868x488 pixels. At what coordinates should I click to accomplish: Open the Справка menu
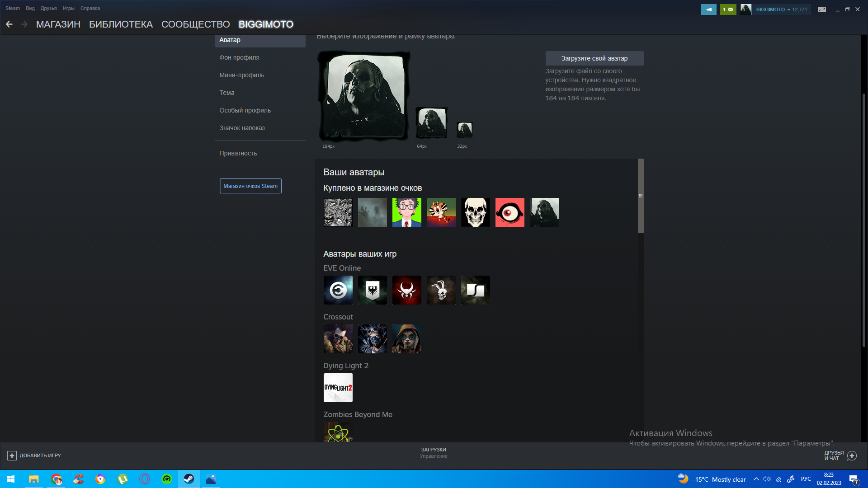point(90,8)
